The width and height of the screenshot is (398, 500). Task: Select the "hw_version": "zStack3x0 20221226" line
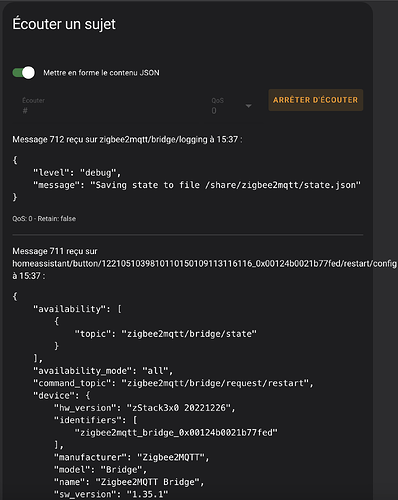tap(145, 408)
